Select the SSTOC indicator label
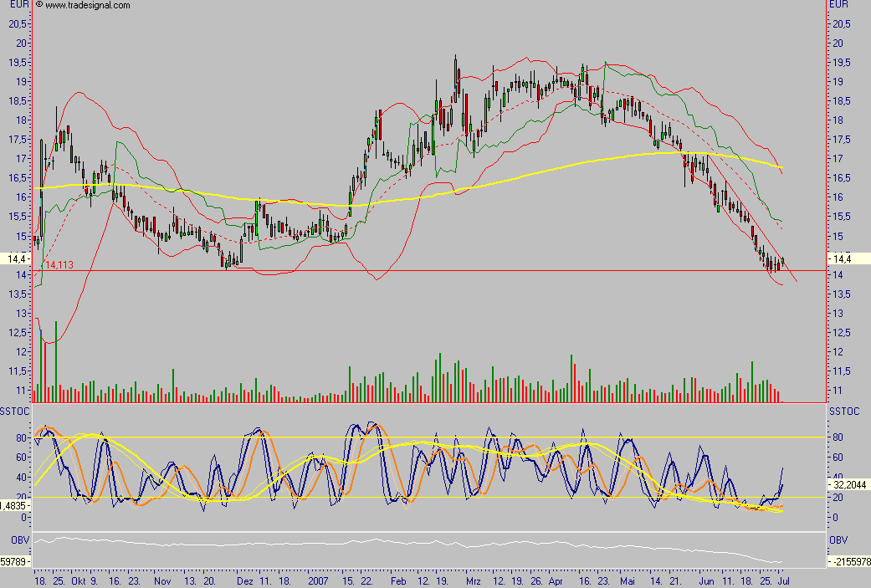This screenshot has width=871, height=588. [13, 411]
